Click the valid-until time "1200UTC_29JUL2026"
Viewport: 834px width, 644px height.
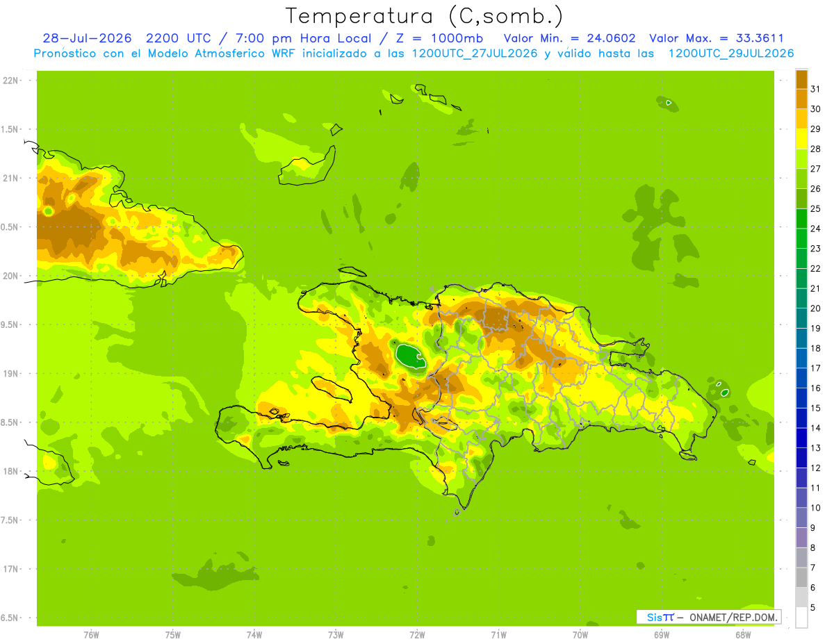731,53
